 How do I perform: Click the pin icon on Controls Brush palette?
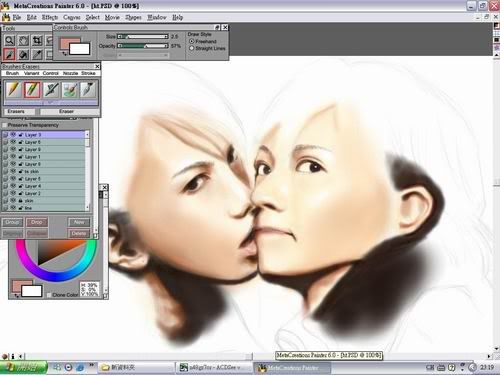217,27
